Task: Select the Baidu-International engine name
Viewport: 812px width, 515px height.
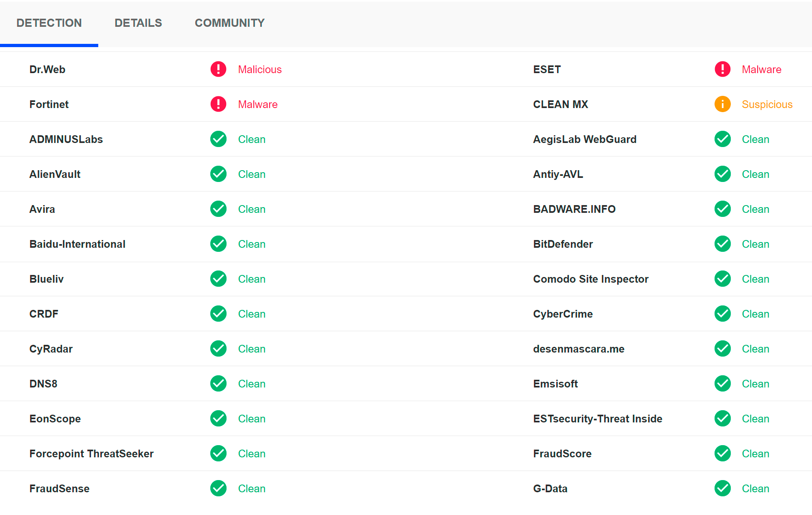Action: (78, 244)
